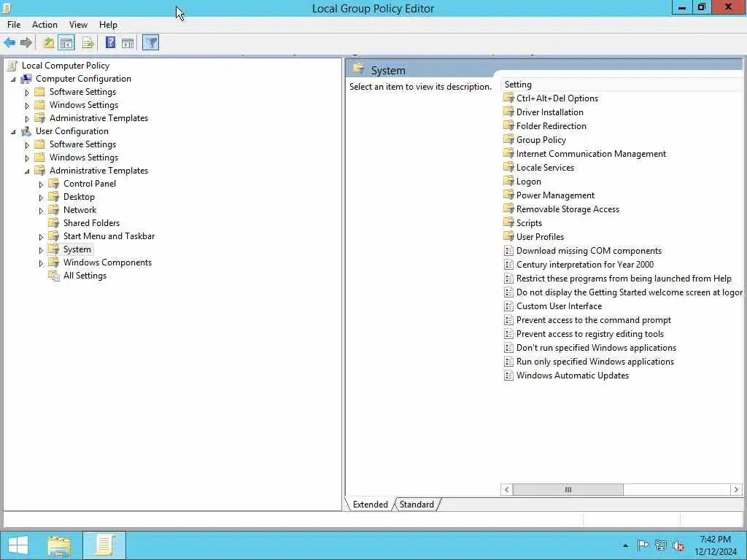
Task: Collapse Administrative Templates under User Configuration
Action: click(27, 171)
